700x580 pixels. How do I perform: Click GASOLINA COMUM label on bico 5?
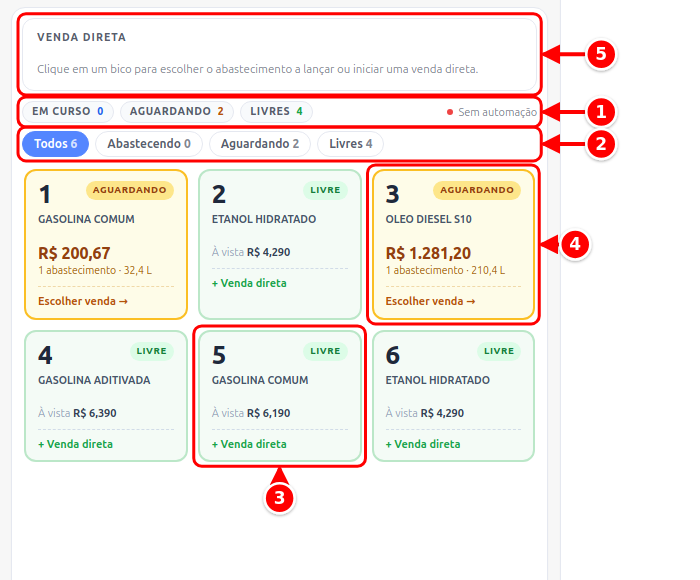[260, 380]
